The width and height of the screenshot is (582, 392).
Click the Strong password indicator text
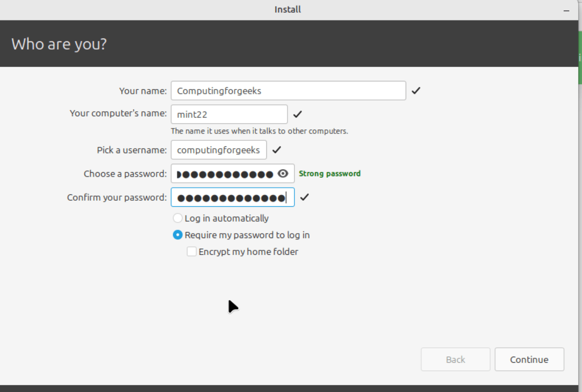click(x=330, y=173)
